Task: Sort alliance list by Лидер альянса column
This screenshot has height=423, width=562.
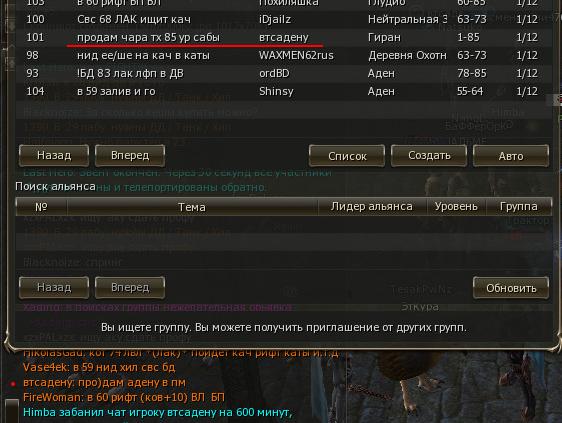Action: click(372, 206)
